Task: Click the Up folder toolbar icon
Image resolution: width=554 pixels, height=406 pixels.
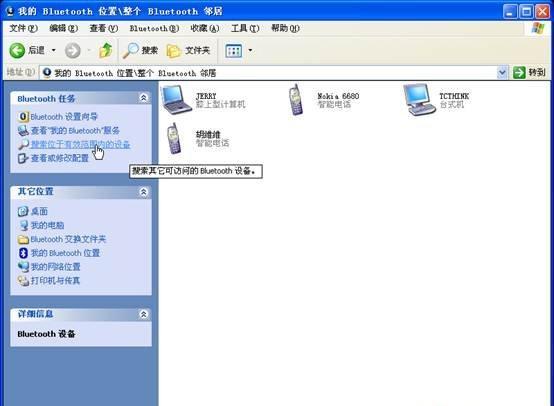Action: [x=105, y=51]
